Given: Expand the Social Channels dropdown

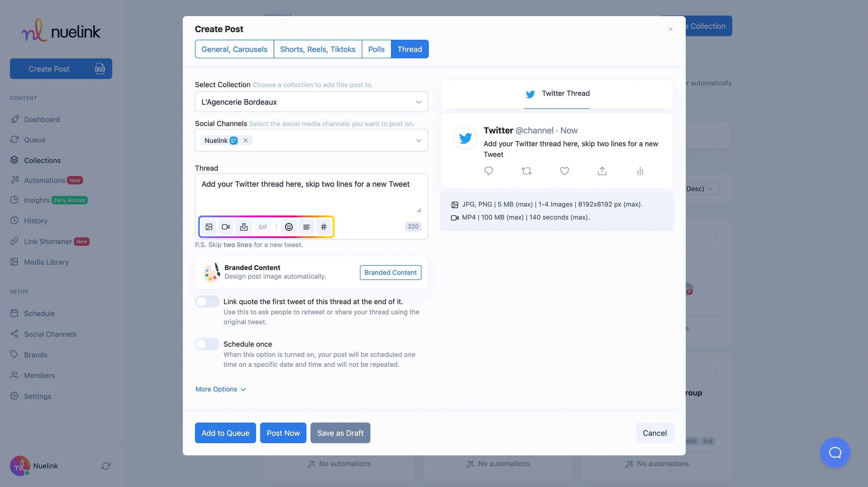Looking at the screenshot, I should pos(418,140).
